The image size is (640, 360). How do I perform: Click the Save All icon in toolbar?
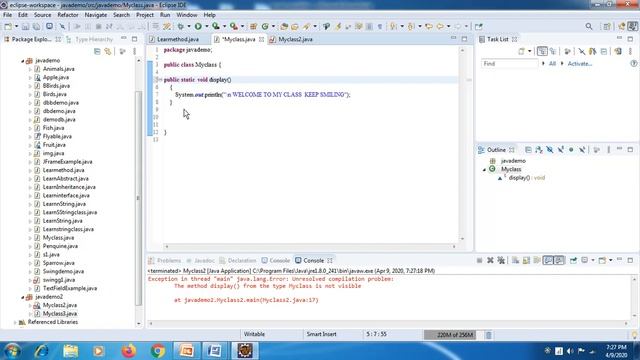click(x=36, y=26)
